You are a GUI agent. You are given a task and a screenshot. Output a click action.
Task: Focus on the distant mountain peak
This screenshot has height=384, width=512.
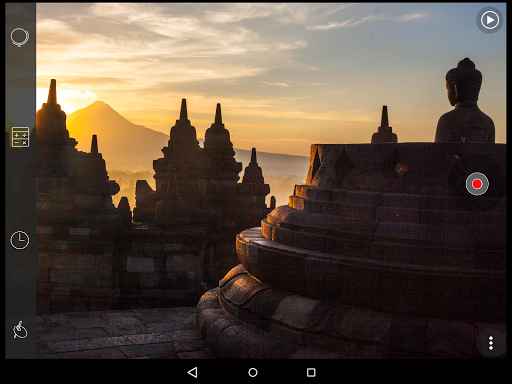click(98, 110)
